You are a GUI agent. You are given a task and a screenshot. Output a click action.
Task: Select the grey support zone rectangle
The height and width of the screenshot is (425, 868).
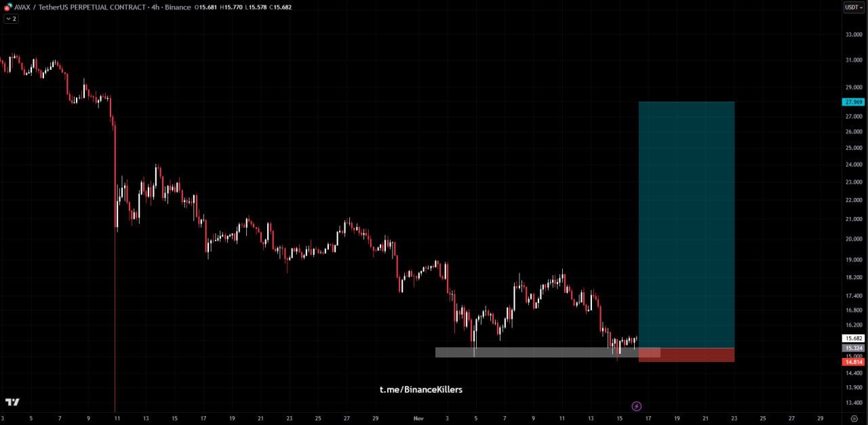(x=536, y=352)
